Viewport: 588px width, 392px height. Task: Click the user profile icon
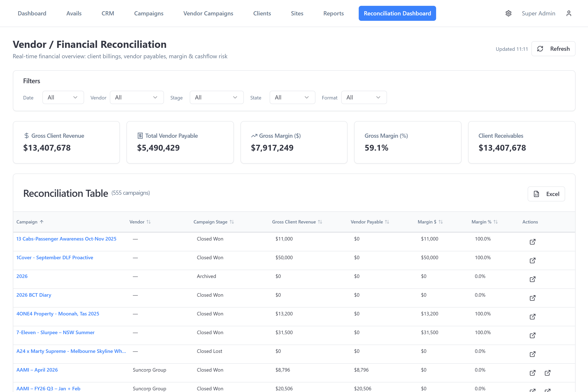569,14
